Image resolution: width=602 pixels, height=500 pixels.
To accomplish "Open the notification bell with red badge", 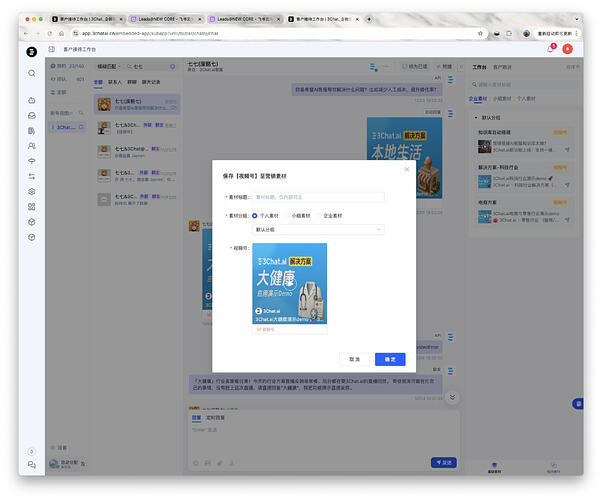I will tap(551, 49).
